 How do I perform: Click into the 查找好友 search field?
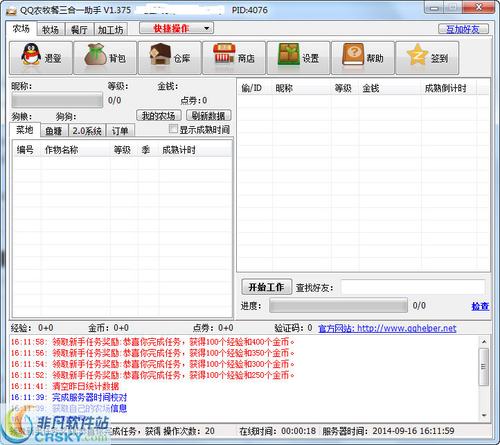[413, 287]
